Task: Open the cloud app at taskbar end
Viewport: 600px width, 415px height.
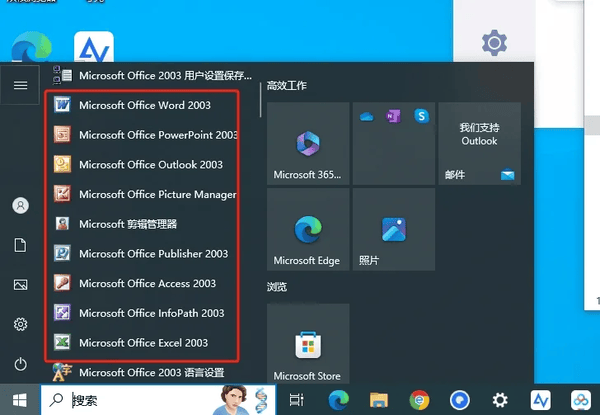Action: tap(581, 400)
